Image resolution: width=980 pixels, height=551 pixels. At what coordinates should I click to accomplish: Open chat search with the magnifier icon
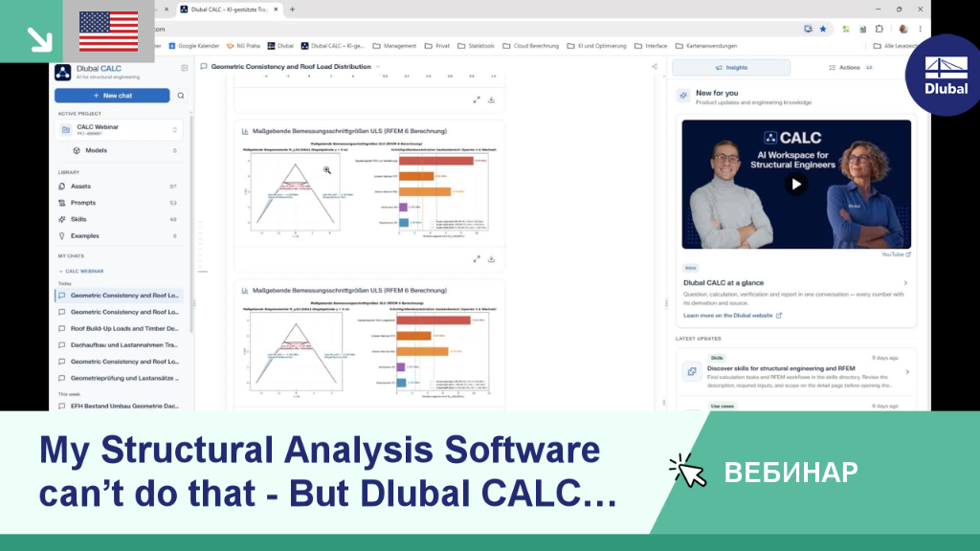point(181,96)
